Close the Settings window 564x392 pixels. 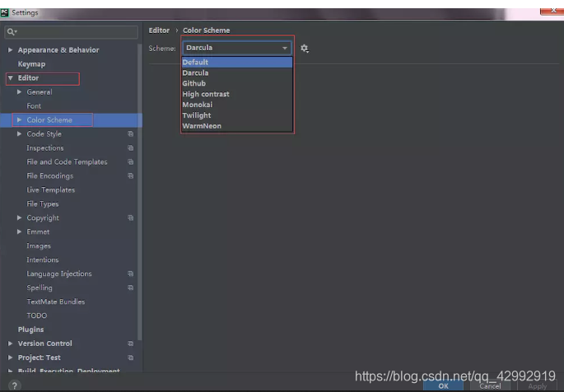(552, 12)
